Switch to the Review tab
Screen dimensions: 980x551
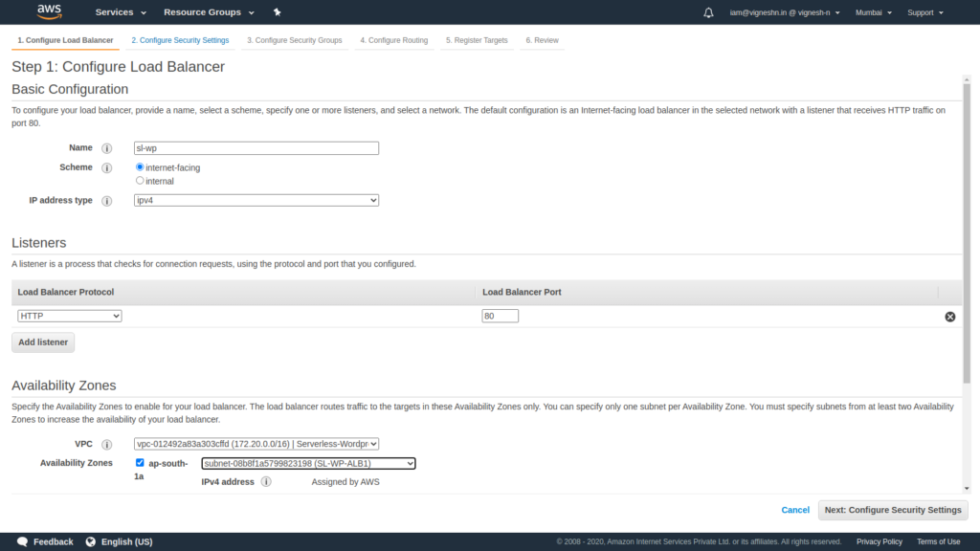[x=542, y=40]
